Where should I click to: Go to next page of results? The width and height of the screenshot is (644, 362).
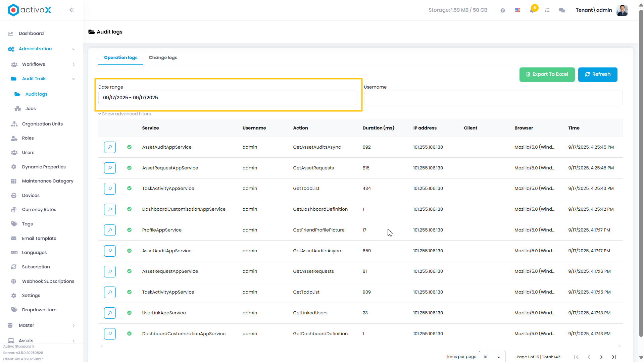point(601,357)
